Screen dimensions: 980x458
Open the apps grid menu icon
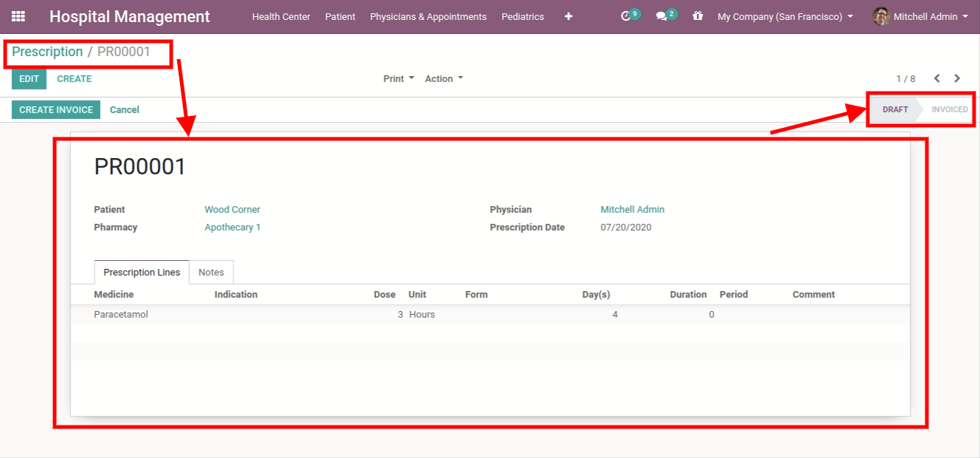click(18, 16)
